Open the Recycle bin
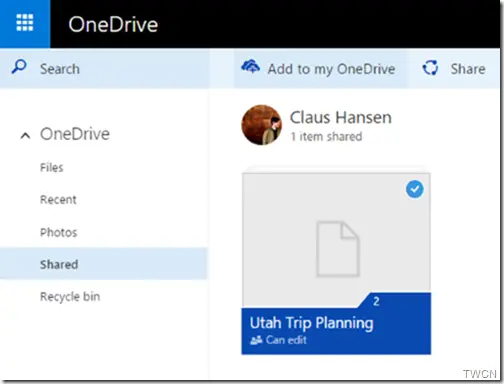Screen dimensions: 504x384 point(70,296)
